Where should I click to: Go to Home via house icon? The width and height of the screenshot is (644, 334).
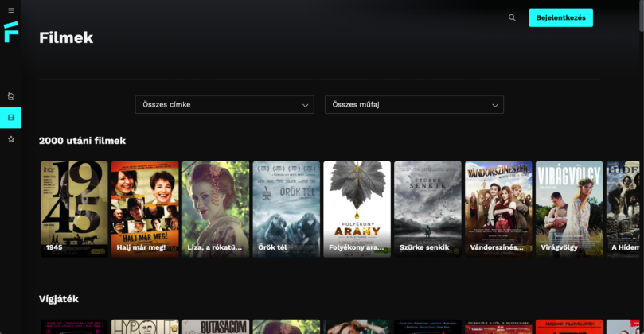[x=10, y=96]
